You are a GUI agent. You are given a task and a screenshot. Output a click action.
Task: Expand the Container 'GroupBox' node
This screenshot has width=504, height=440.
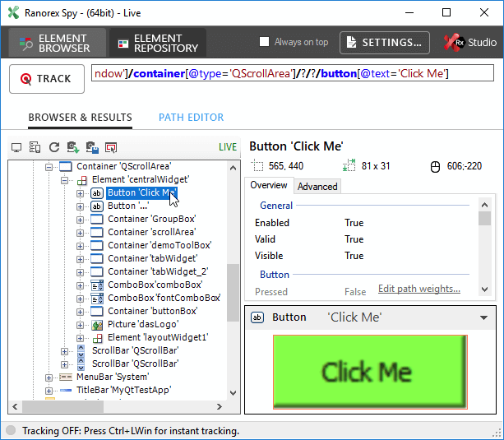[x=80, y=220]
